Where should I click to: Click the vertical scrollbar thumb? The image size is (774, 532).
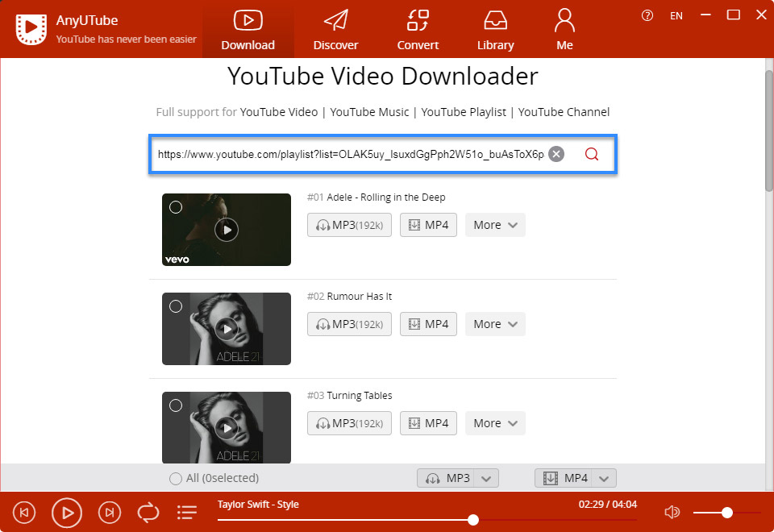pos(769,131)
